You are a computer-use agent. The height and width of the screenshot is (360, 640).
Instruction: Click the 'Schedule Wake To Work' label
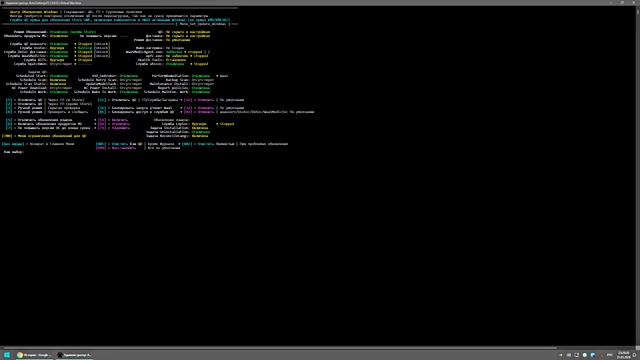tap(95, 92)
